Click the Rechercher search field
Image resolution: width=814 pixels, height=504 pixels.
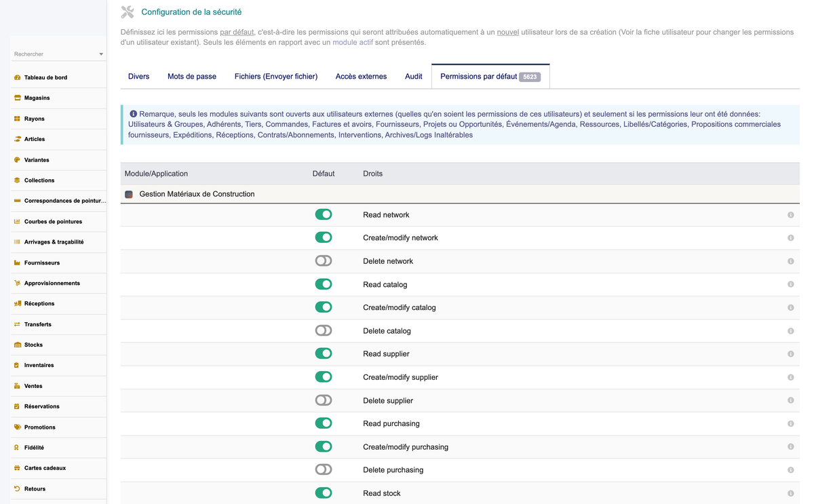pos(58,54)
